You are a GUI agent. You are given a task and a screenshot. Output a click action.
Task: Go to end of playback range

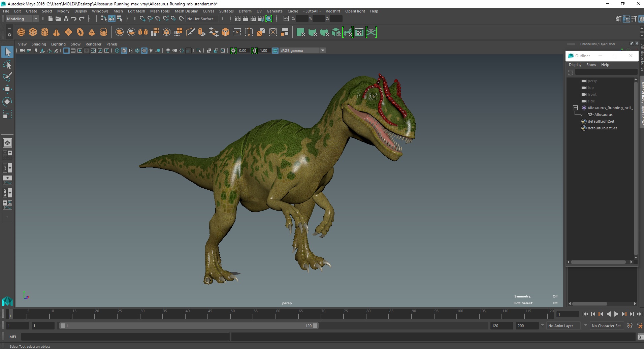coord(639,314)
